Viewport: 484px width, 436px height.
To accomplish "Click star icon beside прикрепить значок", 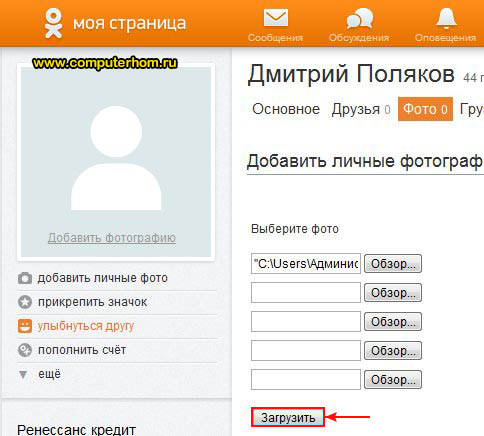I will [25, 302].
